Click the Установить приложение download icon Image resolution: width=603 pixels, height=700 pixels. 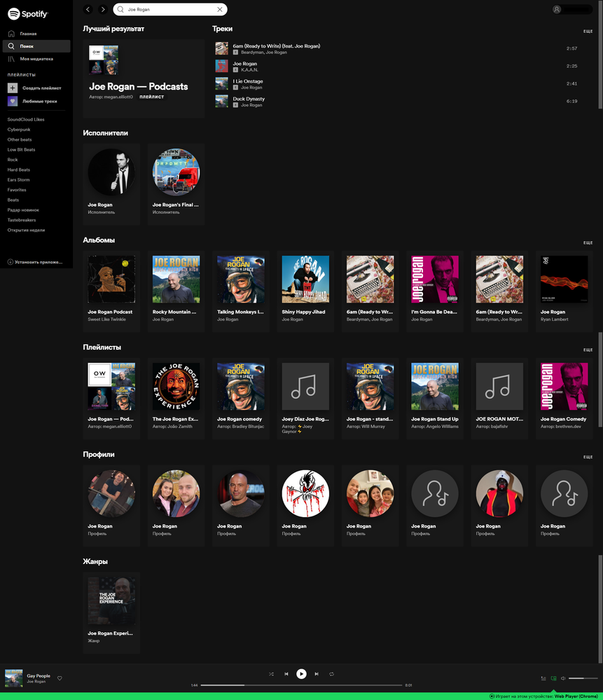point(11,262)
